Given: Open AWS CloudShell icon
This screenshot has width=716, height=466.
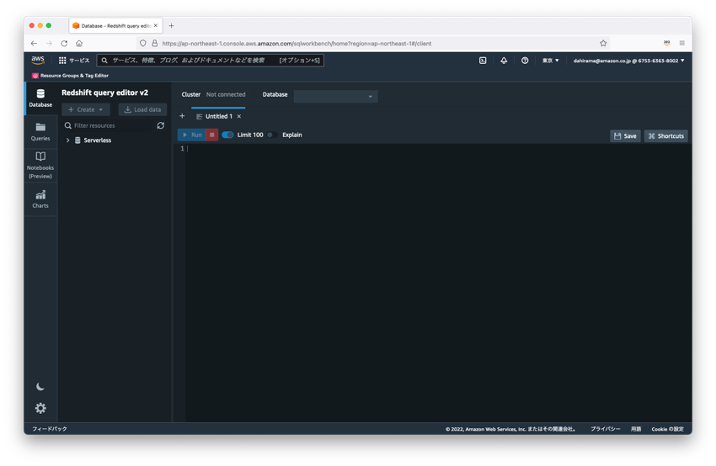Looking at the screenshot, I should [x=482, y=60].
